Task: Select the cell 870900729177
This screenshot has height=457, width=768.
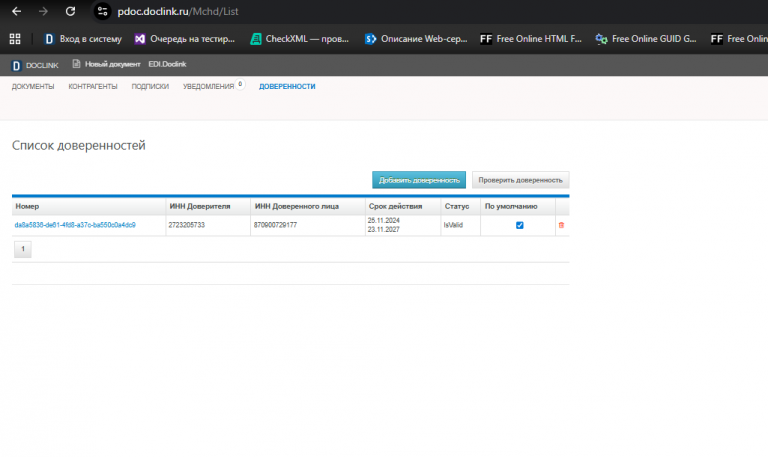Action: click(275, 225)
